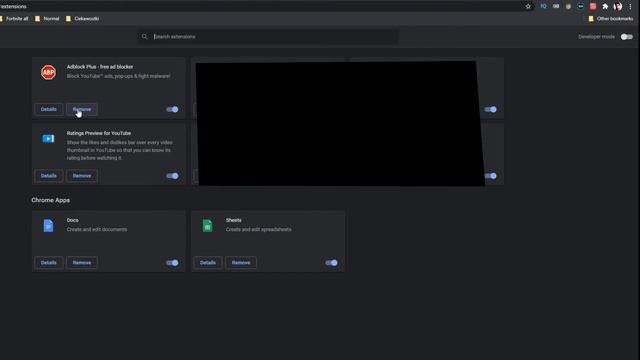Open the blue IQ extension icon

[543, 6]
